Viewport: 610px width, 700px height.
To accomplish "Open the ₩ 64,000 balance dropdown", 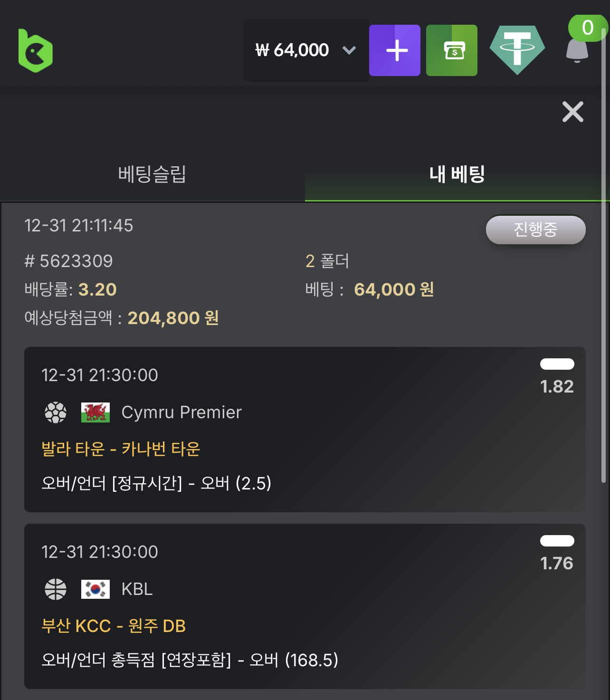I will pos(295,50).
